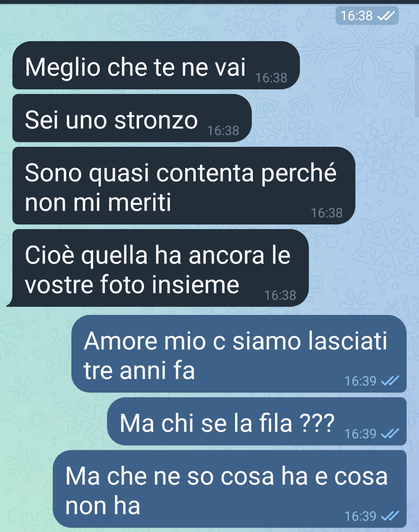The height and width of the screenshot is (532, 419).
Task: Tap the timestamp under 'non mi meriti'
Action: [327, 213]
